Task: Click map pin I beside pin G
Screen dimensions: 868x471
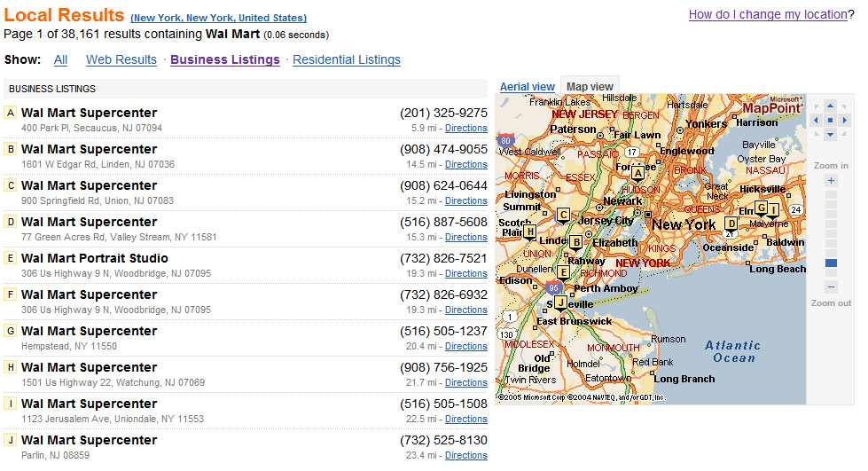Action: tap(773, 210)
